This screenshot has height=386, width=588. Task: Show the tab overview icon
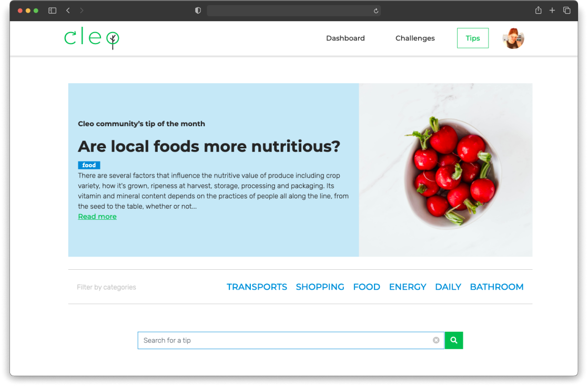(567, 11)
